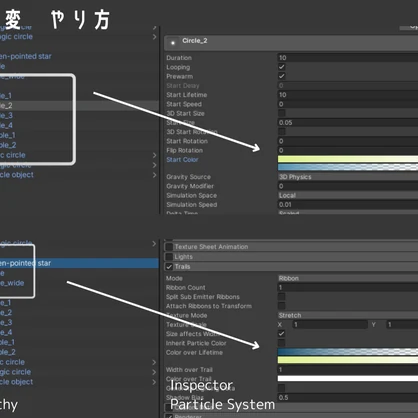Viewport: 418px width, 418px height.
Task: Open the Trails Mode dropdown showing Ribbon
Action: (348, 278)
